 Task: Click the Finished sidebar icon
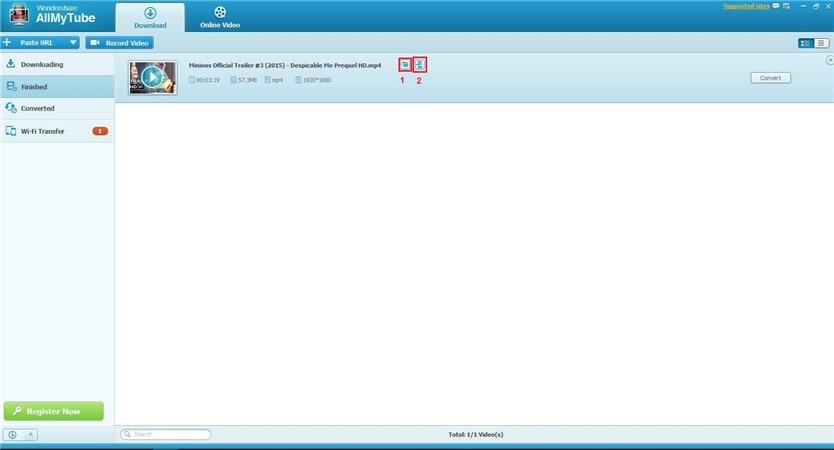click(x=11, y=86)
